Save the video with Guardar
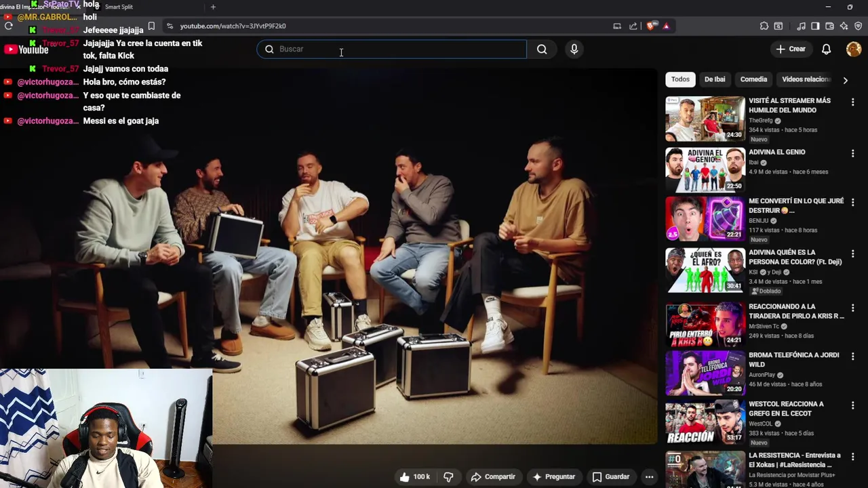Image resolution: width=868 pixels, height=488 pixels. click(x=611, y=476)
